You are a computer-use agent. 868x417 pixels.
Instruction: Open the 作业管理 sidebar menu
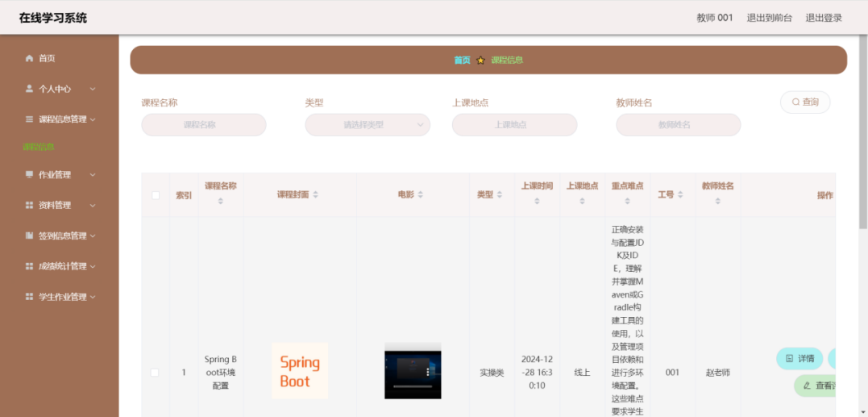(59, 174)
